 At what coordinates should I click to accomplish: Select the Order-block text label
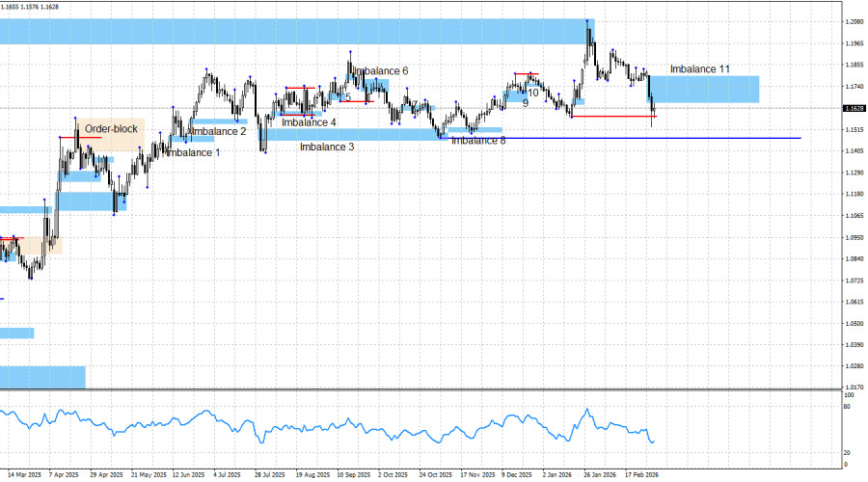coord(111,129)
